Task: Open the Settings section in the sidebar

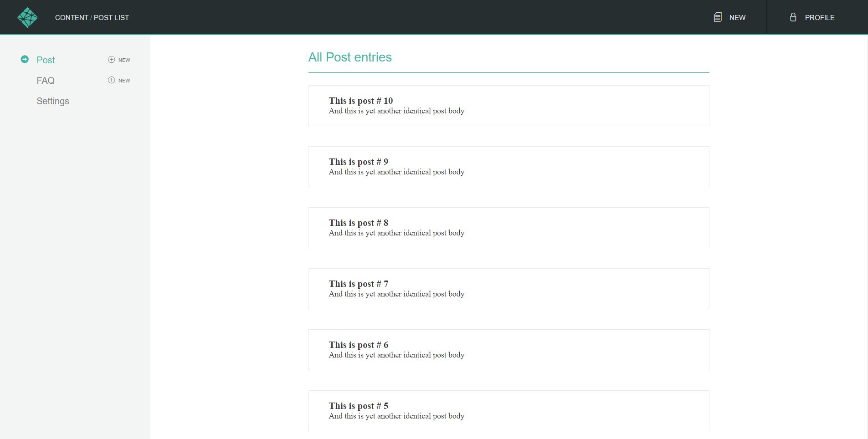Action: 53,101
